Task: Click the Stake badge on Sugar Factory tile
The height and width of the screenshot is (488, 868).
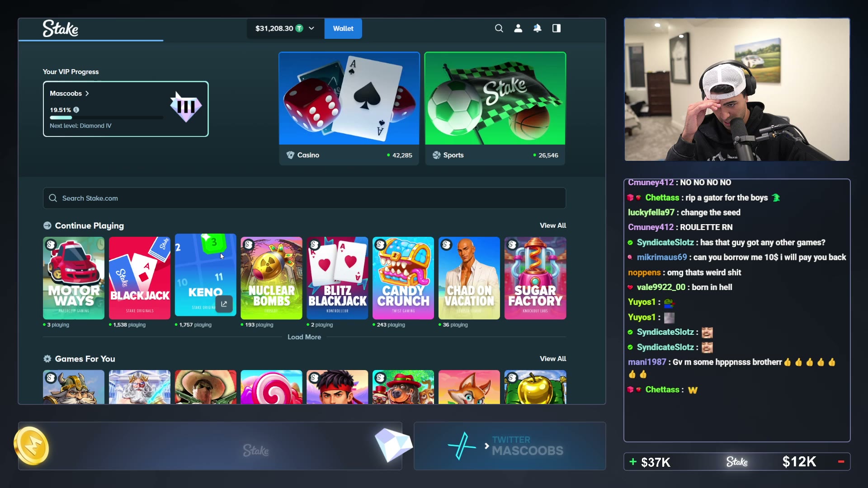Action: (x=513, y=245)
